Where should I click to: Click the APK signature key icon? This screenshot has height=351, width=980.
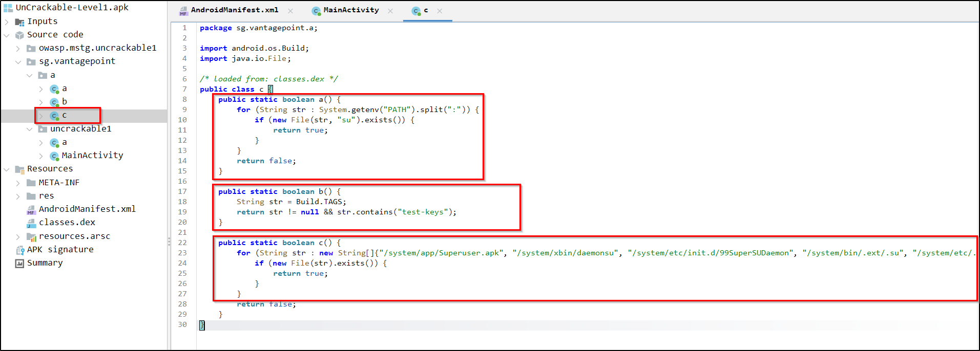pos(20,250)
